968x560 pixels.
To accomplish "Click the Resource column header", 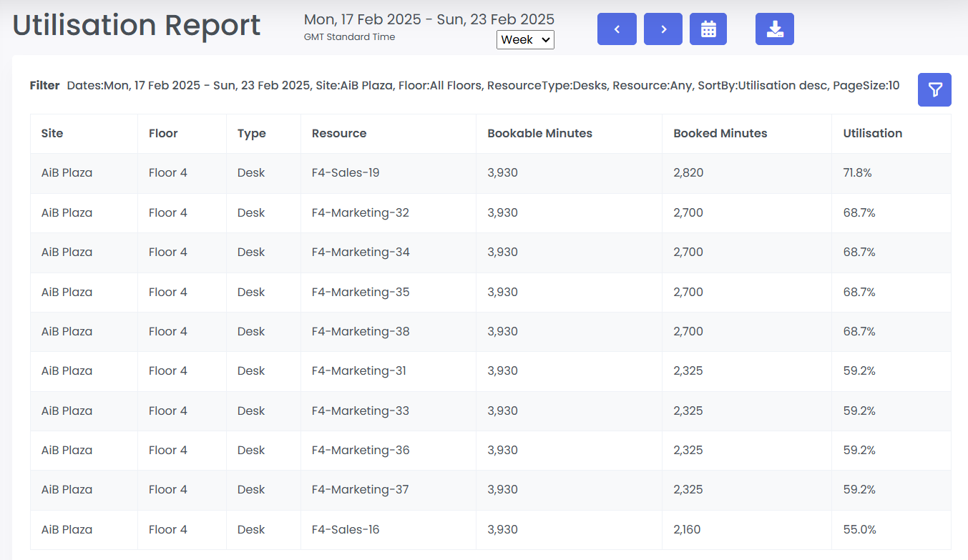I will [x=339, y=133].
